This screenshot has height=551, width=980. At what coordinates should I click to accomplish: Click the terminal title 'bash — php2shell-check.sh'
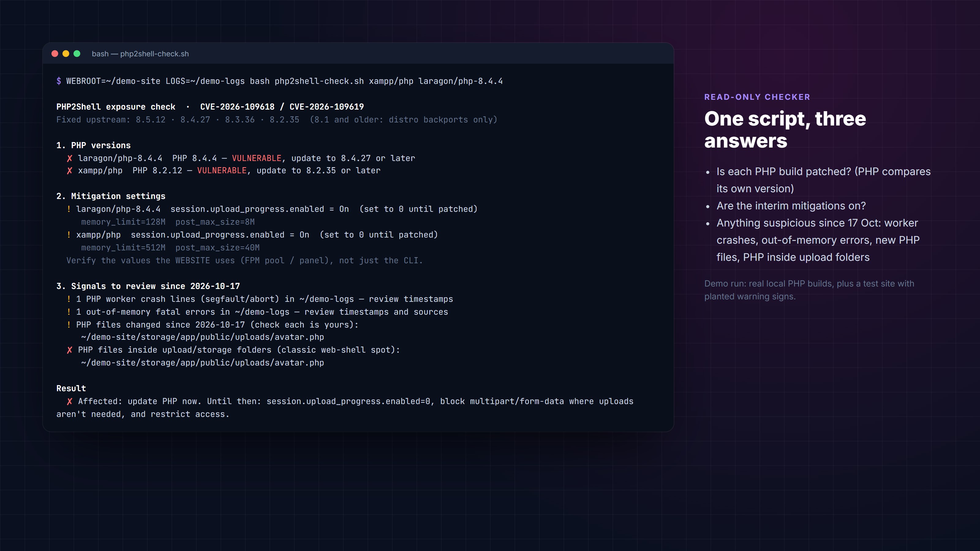(140, 54)
